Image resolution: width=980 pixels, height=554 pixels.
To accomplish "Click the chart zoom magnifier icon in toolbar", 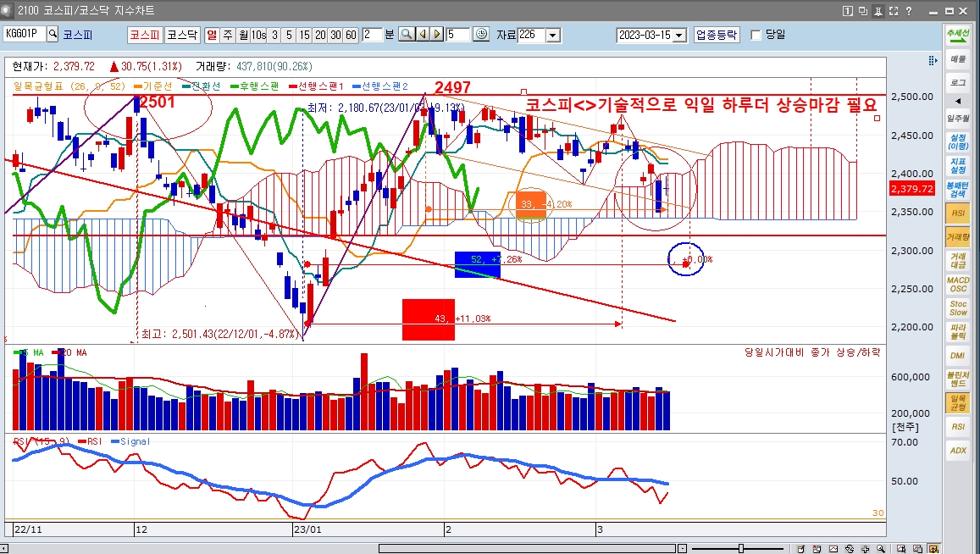I will click(x=407, y=35).
